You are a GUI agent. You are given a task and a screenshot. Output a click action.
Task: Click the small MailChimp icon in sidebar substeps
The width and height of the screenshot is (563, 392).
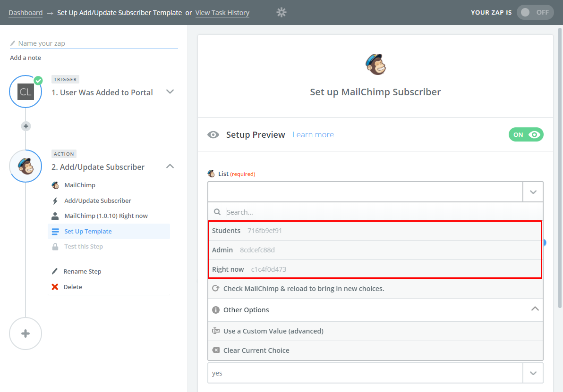(x=55, y=185)
